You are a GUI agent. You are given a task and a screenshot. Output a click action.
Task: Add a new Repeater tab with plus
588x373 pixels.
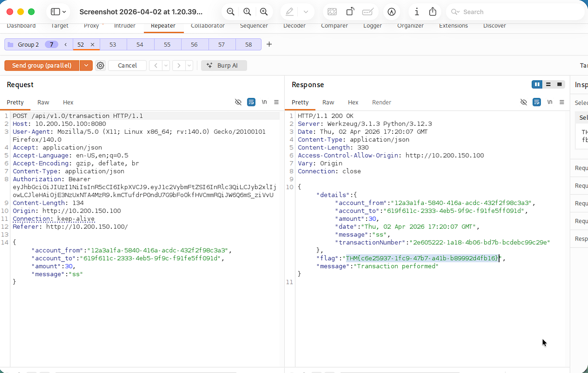(x=269, y=44)
